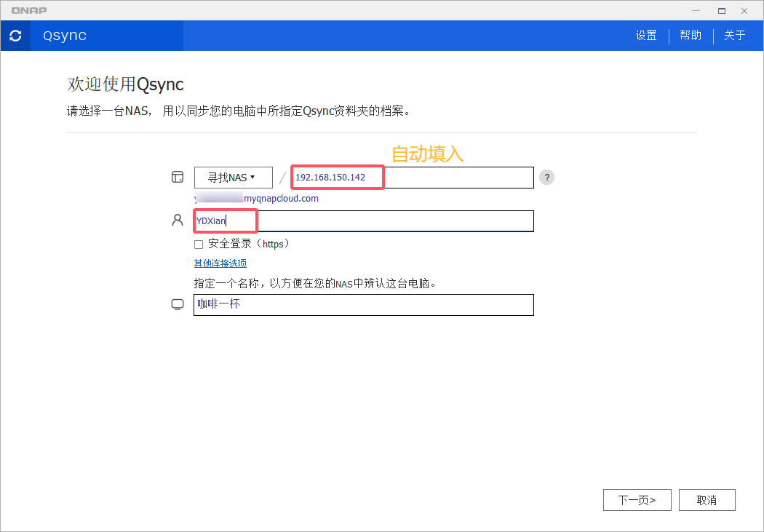Open the 寻找NAS dropdown
This screenshot has width=764, height=532.
click(x=234, y=178)
